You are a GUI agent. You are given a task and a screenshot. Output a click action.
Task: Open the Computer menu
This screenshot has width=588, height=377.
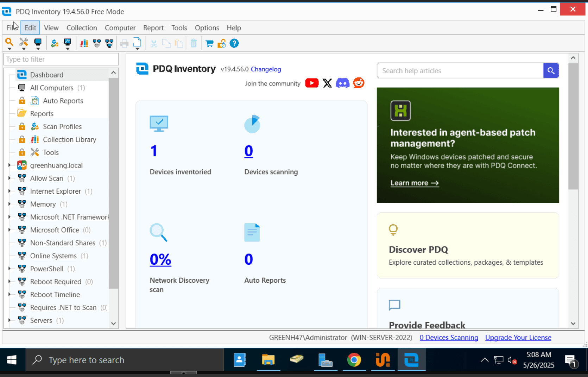coord(120,28)
